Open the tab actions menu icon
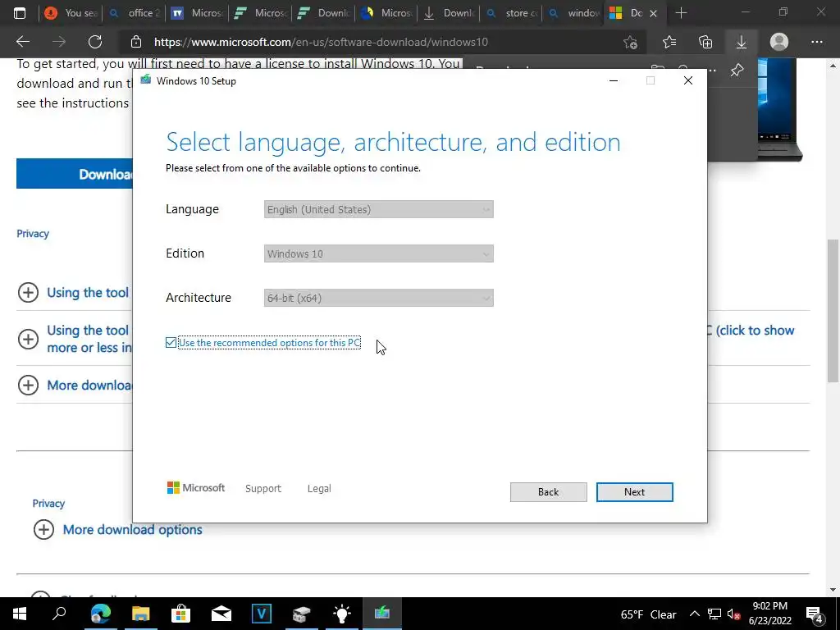Screen dimensions: 840x630 [20, 13]
